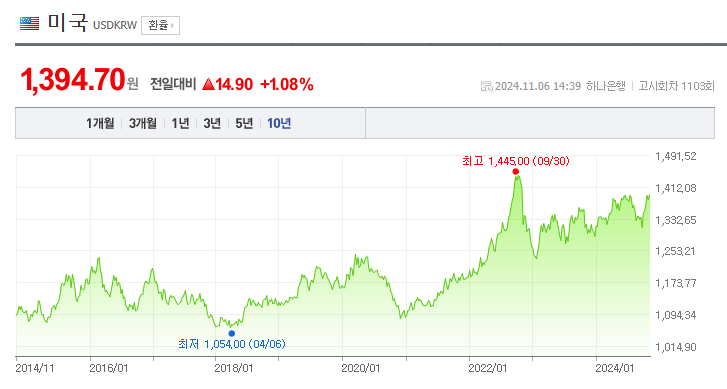Image resolution: width=727 pixels, height=389 pixels.
Task: Click the 1,491.52 y-axis label
Action: tap(676, 156)
